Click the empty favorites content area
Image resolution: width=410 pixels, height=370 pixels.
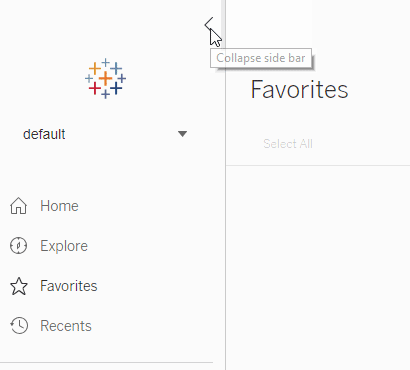(x=318, y=267)
